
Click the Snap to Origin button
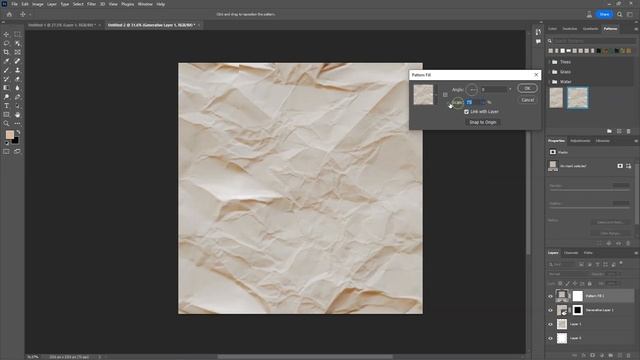[x=482, y=122]
